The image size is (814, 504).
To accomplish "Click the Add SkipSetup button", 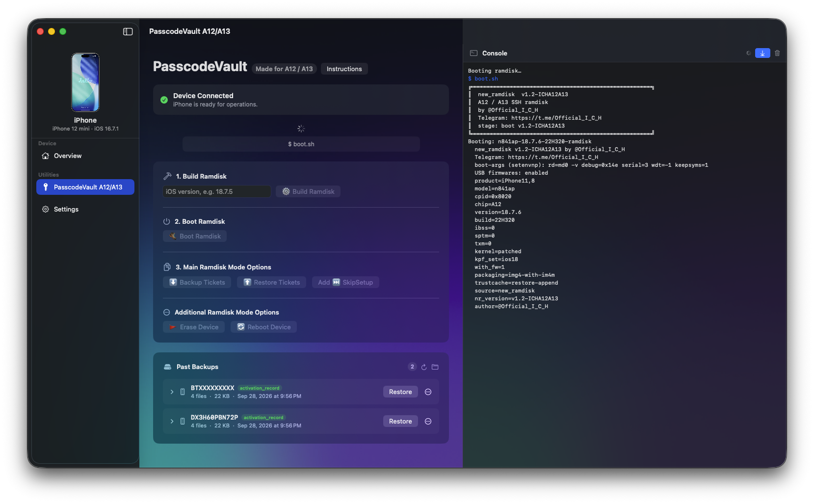I will 345,282.
